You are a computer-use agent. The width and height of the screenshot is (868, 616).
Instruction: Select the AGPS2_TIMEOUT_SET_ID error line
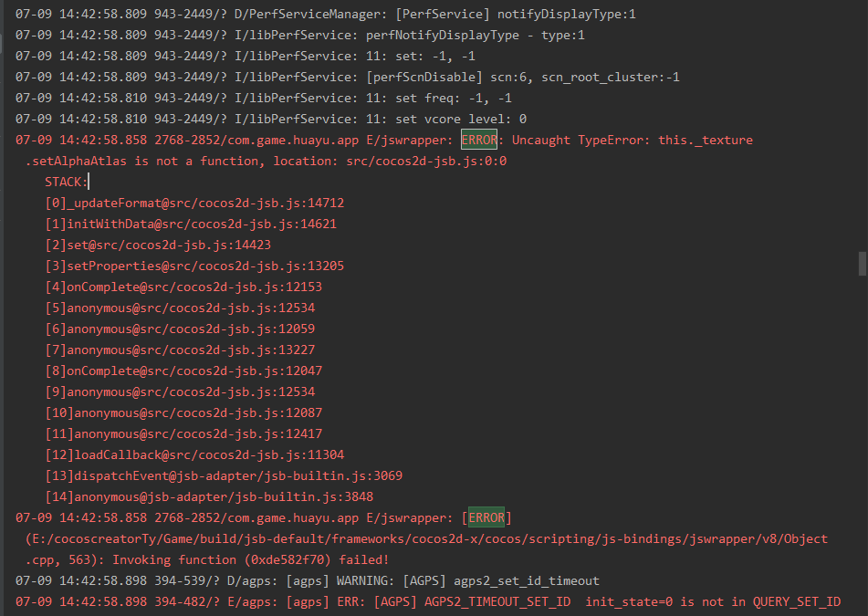tap(427, 601)
